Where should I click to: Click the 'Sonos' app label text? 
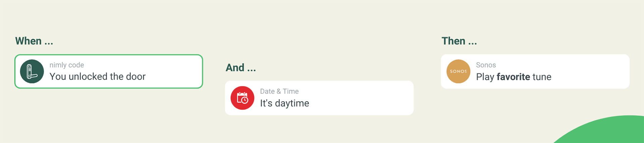click(486, 65)
